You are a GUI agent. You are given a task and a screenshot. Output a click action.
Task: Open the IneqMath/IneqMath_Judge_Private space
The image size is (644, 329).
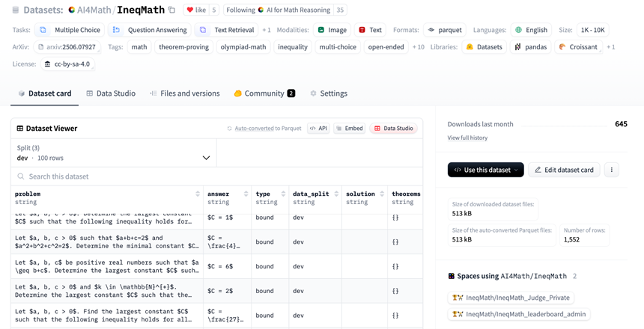pos(511,298)
